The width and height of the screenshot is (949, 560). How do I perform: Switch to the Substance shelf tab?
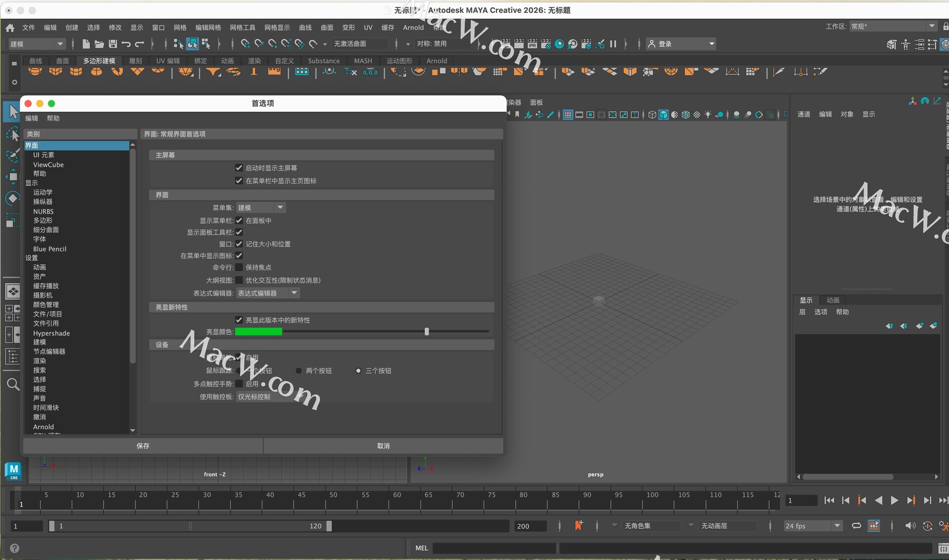[324, 61]
